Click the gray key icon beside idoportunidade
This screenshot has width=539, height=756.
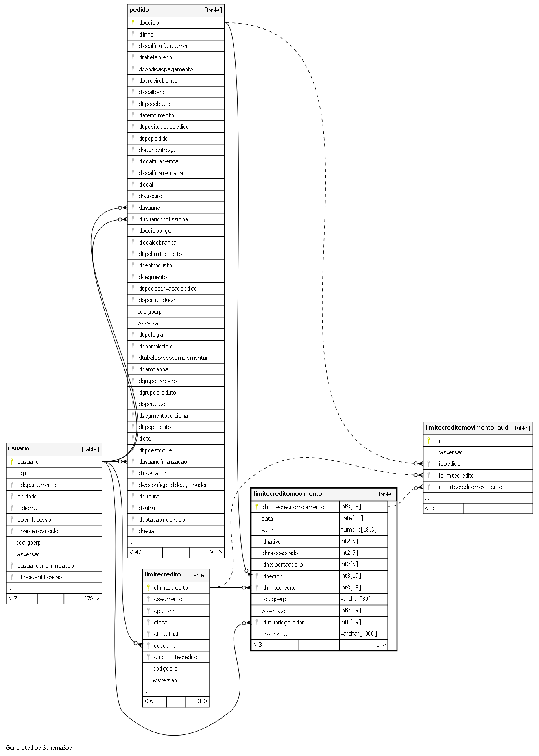coord(133,300)
